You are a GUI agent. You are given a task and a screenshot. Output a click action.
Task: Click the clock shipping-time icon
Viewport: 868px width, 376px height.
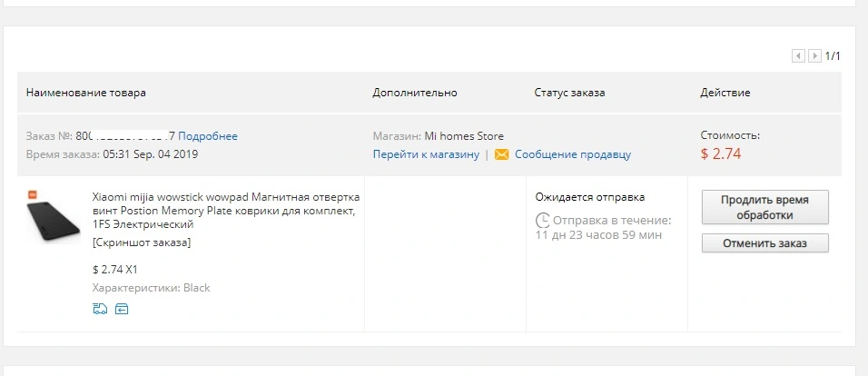coord(543,221)
